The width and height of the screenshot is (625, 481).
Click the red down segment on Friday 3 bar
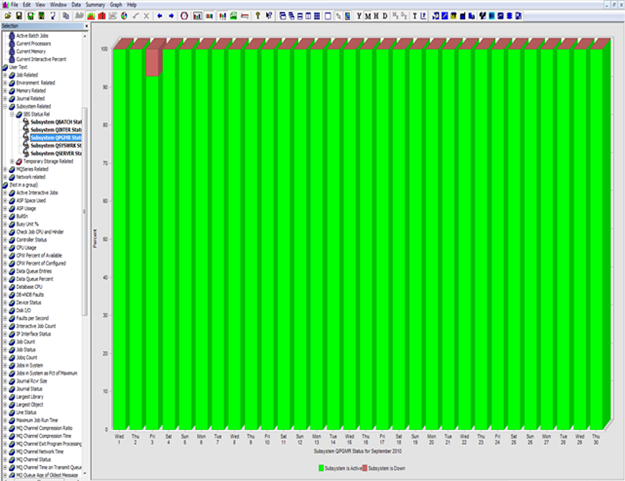tap(153, 63)
